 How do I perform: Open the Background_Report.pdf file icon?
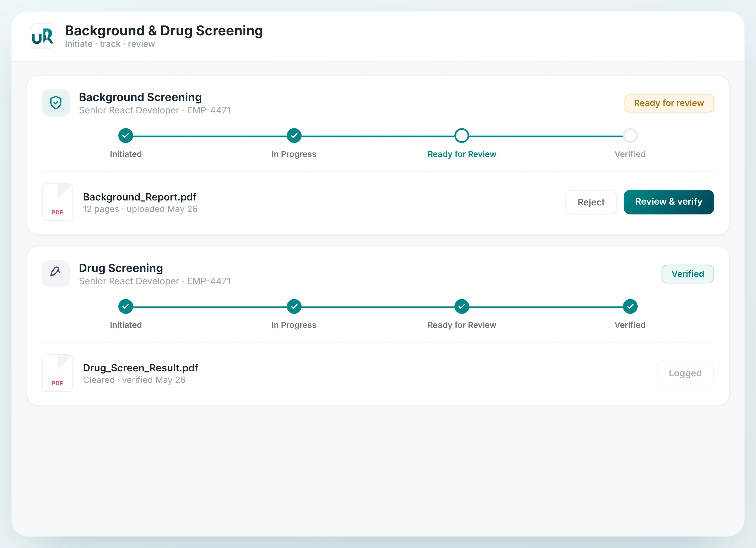click(58, 202)
